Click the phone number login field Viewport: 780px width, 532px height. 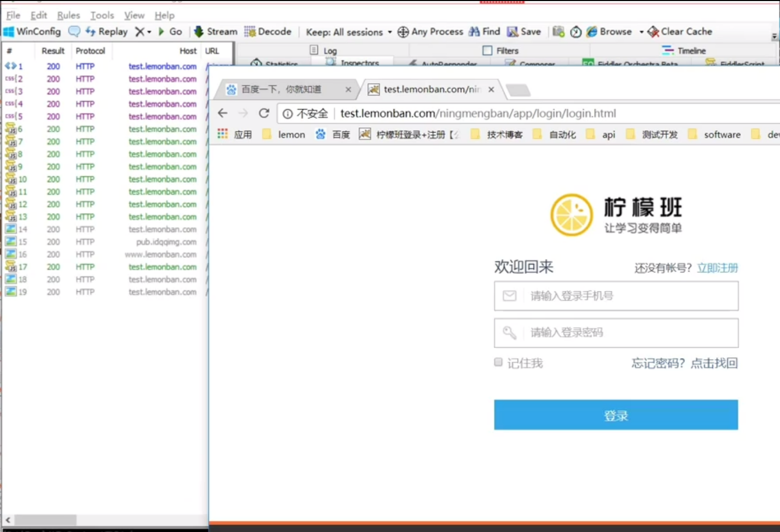616,296
